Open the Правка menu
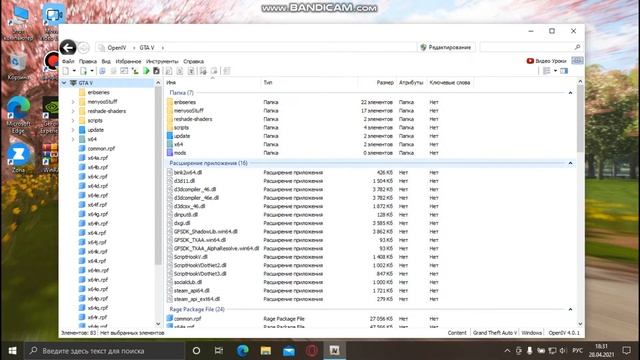 click(88, 61)
